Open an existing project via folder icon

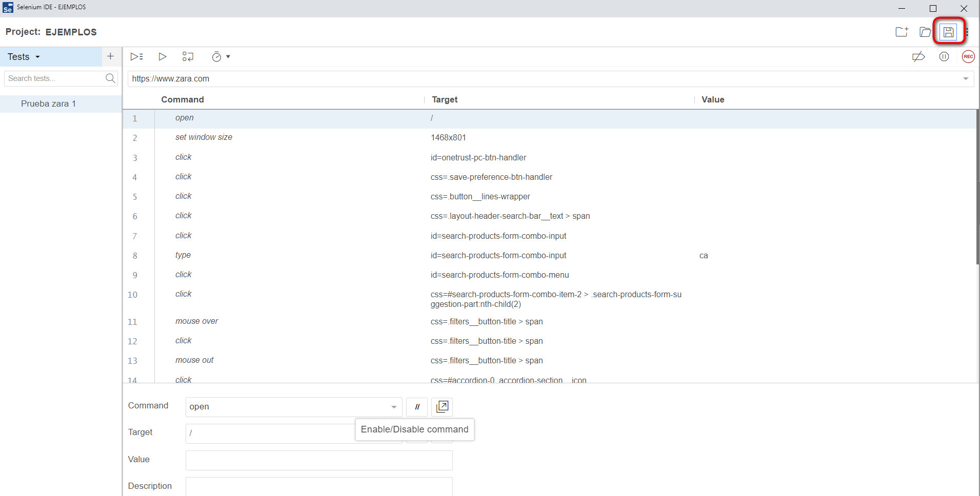pos(925,32)
